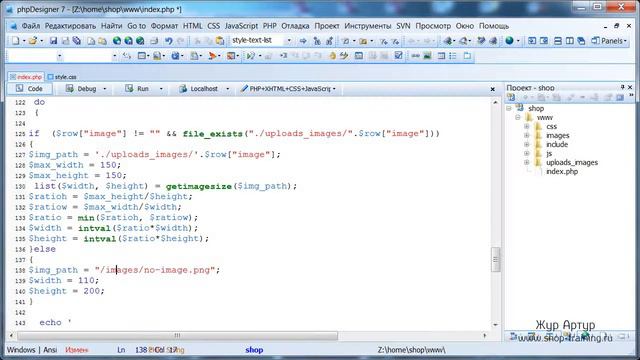Click the Open folder icon

[33, 41]
